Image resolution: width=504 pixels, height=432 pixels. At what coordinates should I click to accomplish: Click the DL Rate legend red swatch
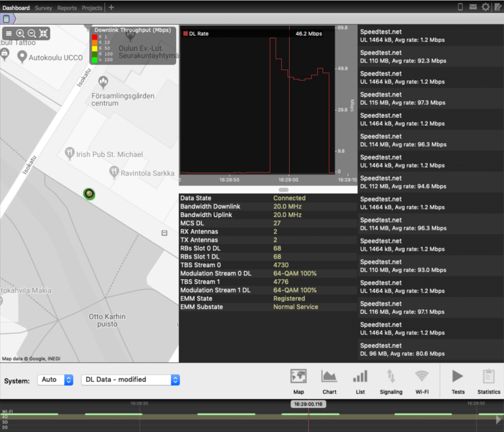(186, 33)
